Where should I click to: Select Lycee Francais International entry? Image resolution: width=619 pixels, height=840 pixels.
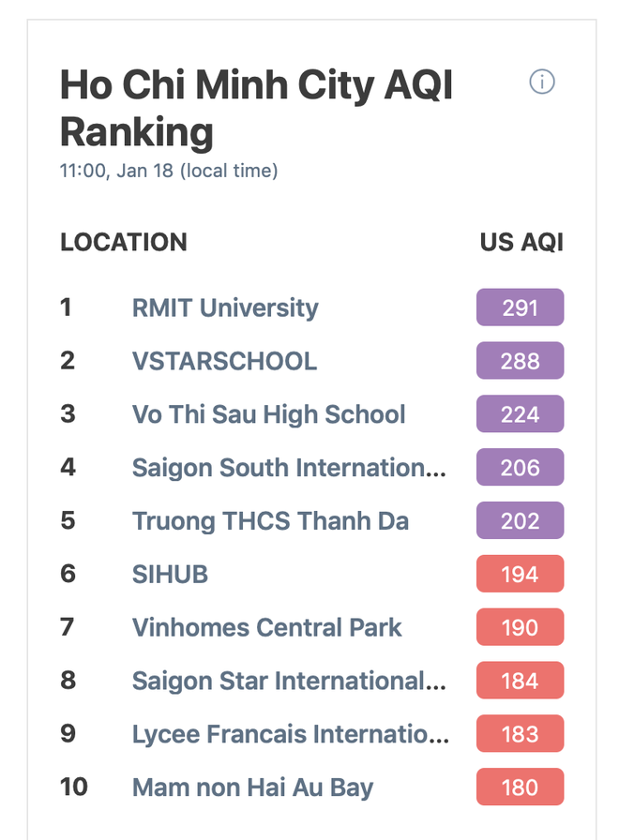click(290, 734)
